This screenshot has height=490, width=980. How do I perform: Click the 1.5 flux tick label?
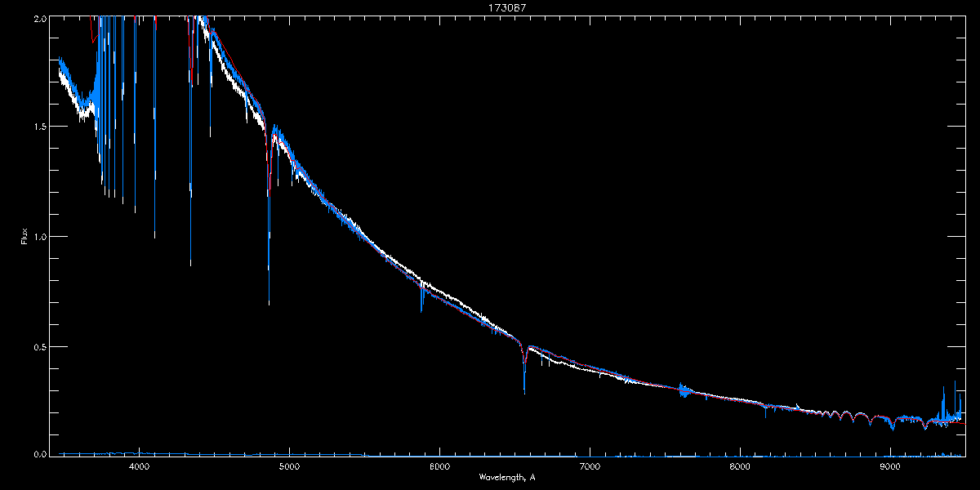(x=38, y=127)
